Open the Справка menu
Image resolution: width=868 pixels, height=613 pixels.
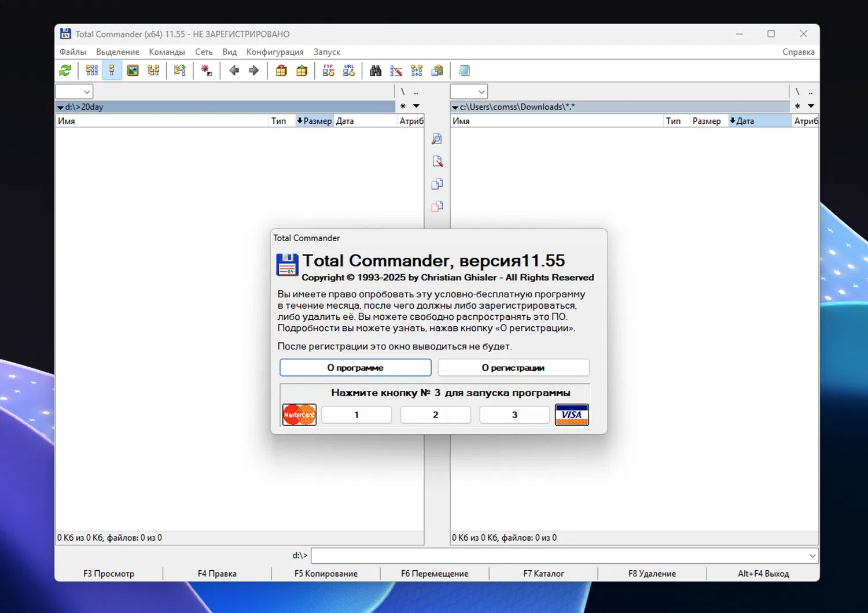[x=799, y=52]
